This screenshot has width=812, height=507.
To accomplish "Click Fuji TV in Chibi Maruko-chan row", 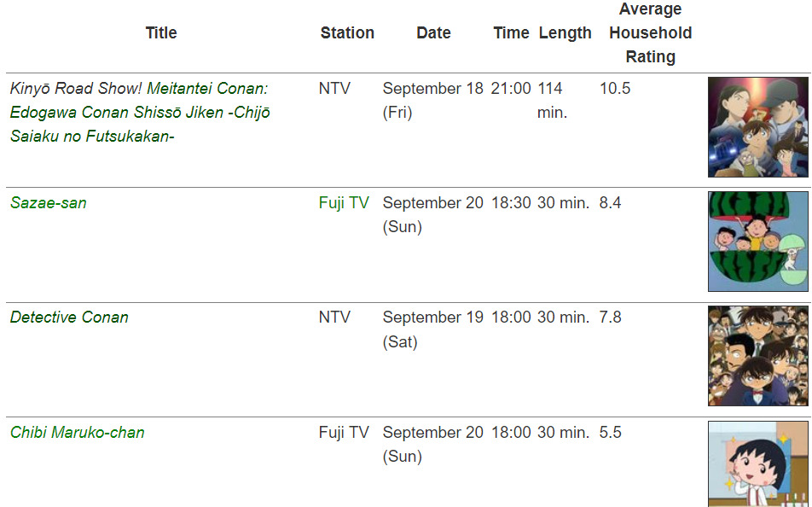I will 344,433.
